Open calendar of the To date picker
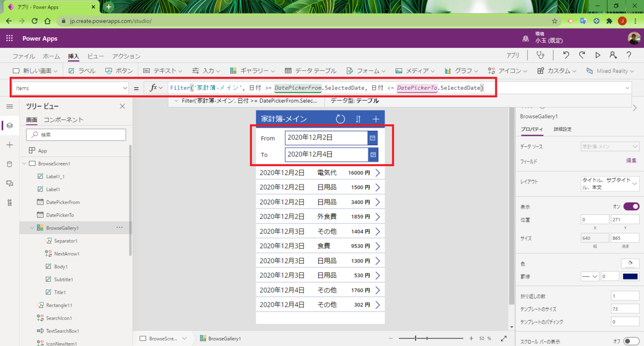The image size is (644, 346). 373,154
